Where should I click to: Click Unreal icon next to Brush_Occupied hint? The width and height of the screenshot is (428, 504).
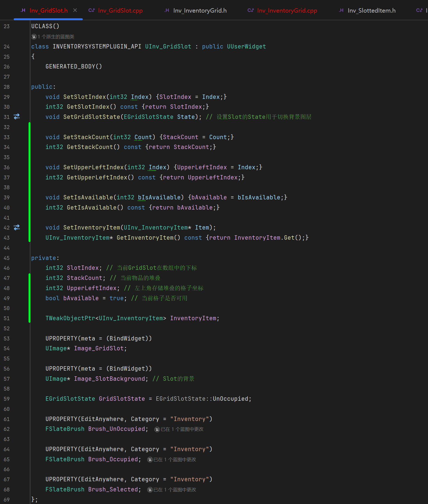pos(150,460)
